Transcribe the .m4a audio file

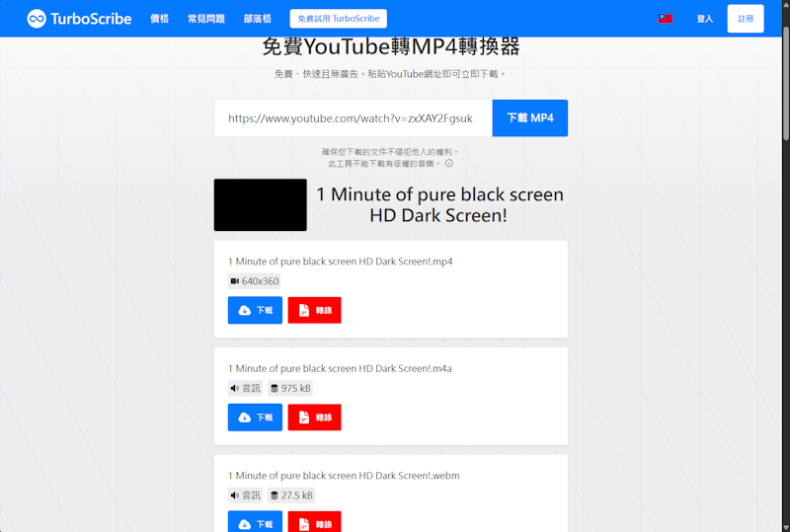tap(314, 418)
